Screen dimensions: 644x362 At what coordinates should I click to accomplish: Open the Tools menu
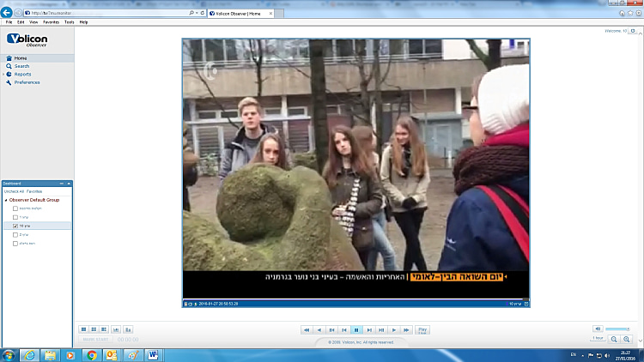69,21
